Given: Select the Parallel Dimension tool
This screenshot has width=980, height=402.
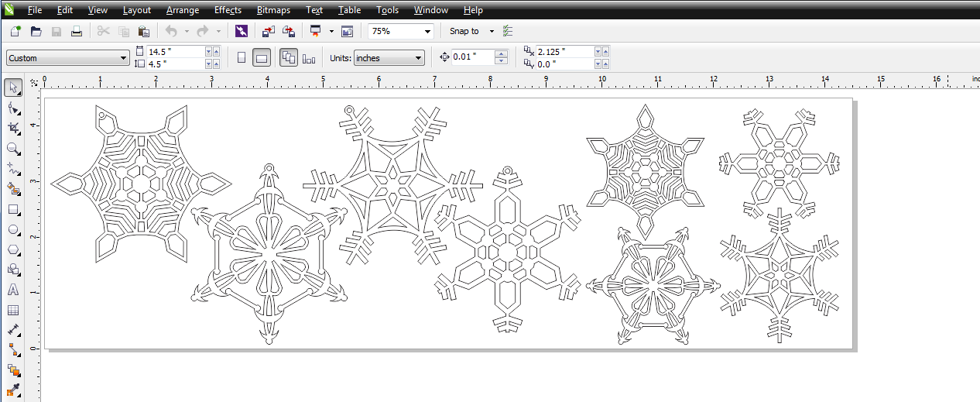Looking at the screenshot, I should [13, 330].
